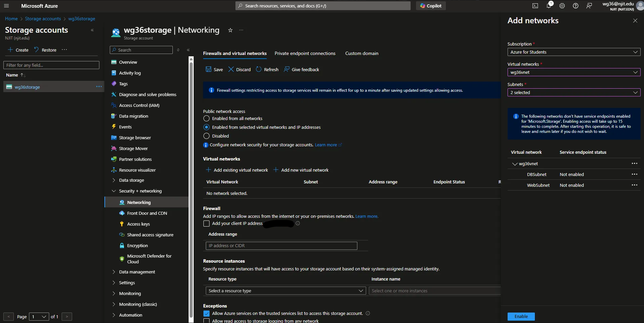The height and width of the screenshot is (323, 644).
Task: Favorite wg36storage with the star icon
Action: 230,30
